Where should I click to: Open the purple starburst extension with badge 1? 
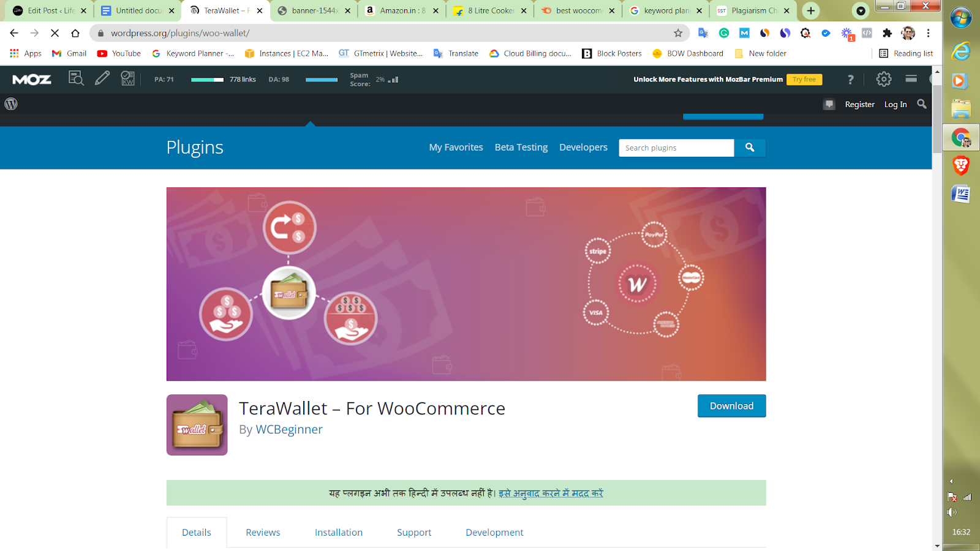coord(847,34)
